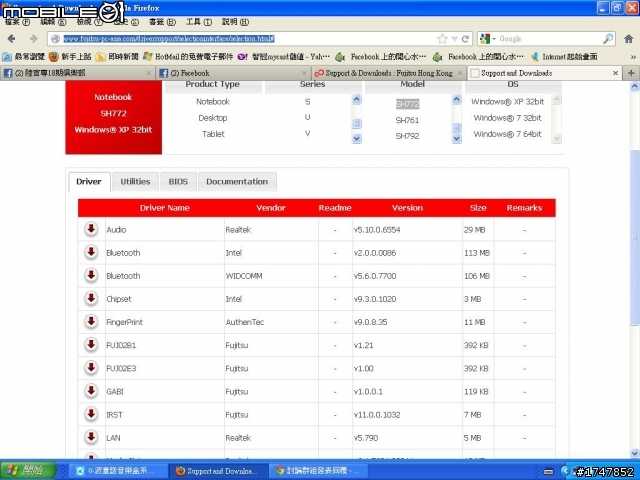Open the URL history dropdown arrow

click(x=454, y=39)
